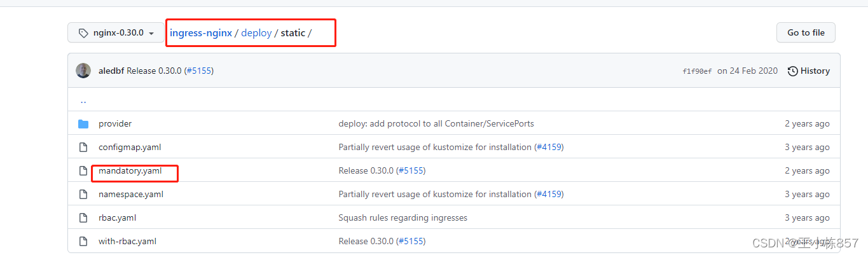Open #4159 link in namespace.yaml row

point(549,194)
